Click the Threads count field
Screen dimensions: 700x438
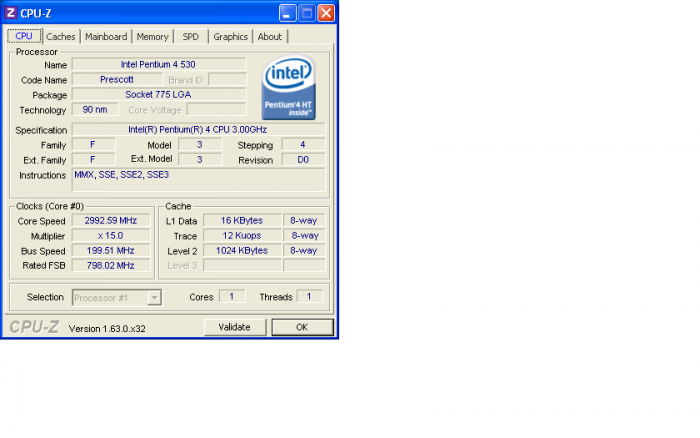(309, 296)
